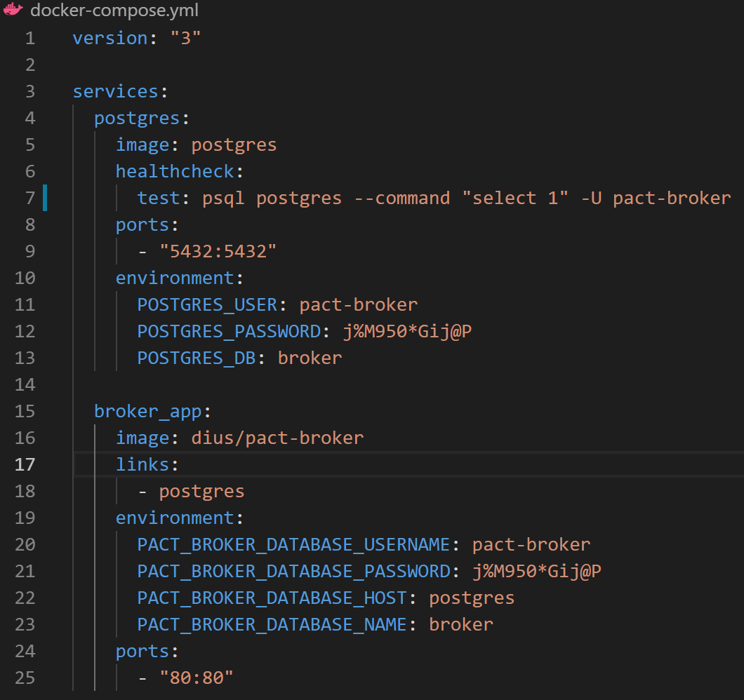
Task: Click line number 17 in the gutter
Action: pos(25,464)
